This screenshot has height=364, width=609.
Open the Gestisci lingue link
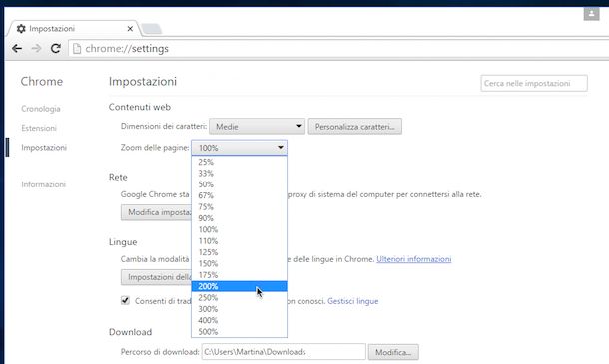[353, 301]
